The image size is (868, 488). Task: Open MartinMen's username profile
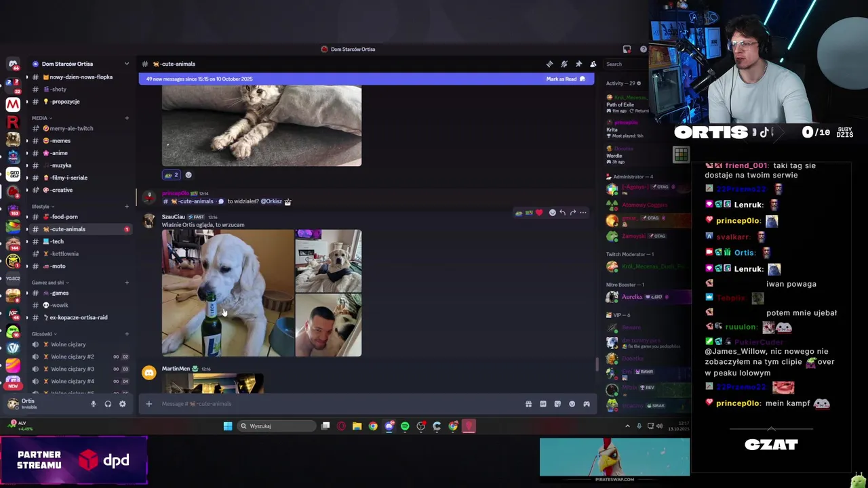[x=176, y=369]
